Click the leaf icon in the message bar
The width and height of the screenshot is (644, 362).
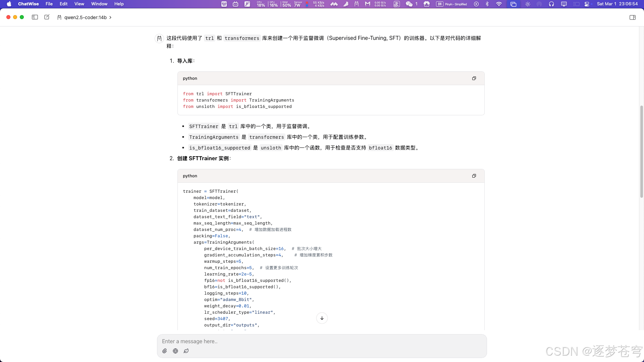tap(186, 351)
